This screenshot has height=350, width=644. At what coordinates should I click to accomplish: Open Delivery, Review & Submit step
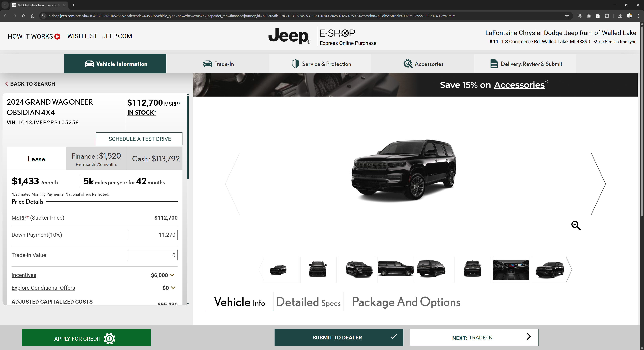525,64
